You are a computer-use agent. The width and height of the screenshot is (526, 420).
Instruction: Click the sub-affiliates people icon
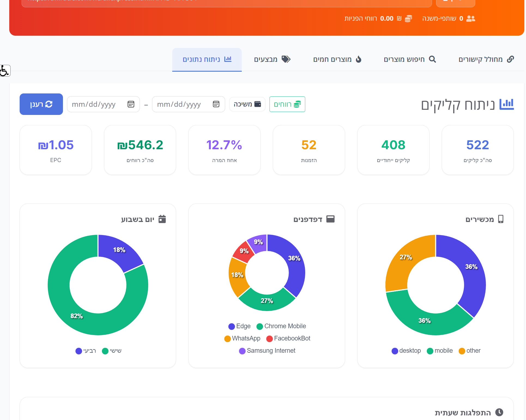tap(471, 19)
